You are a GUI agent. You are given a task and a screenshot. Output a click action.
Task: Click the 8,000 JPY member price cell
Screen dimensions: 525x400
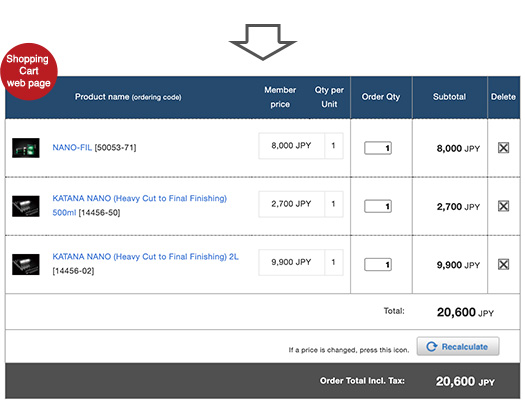(x=291, y=146)
